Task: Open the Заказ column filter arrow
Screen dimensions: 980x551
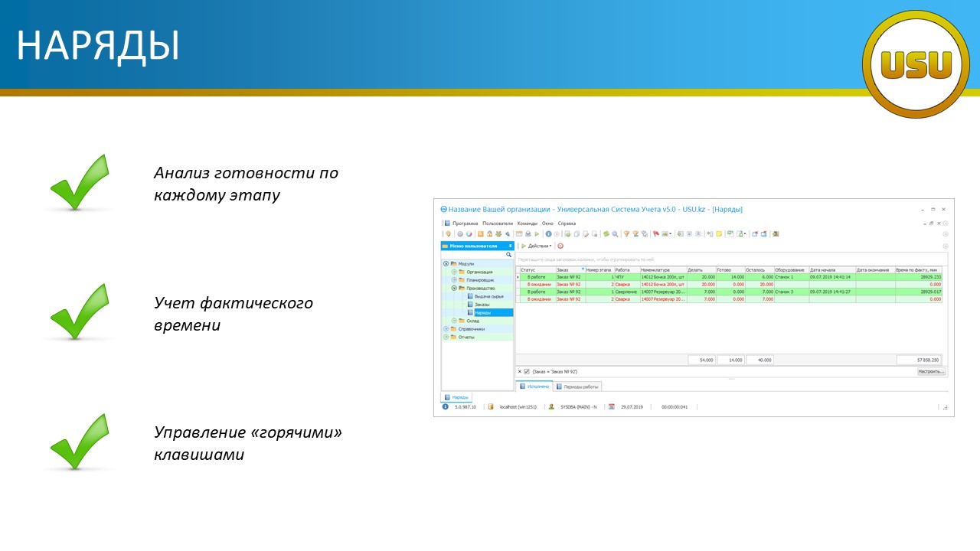Action: tap(583, 269)
